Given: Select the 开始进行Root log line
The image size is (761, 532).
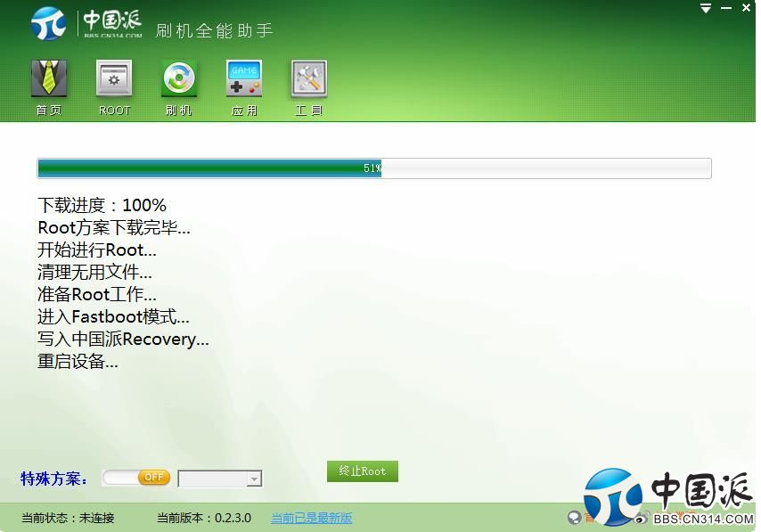Looking at the screenshot, I should (97, 250).
